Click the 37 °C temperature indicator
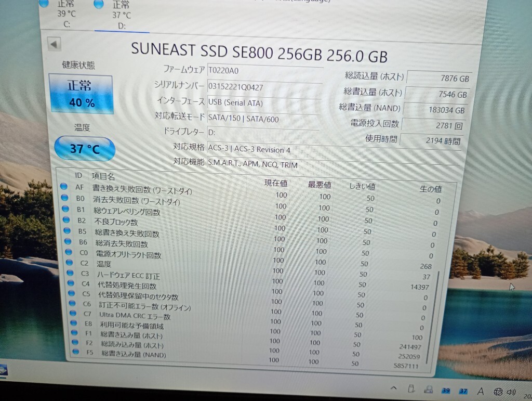Viewport: 532px width, 401px height. (x=85, y=149)
